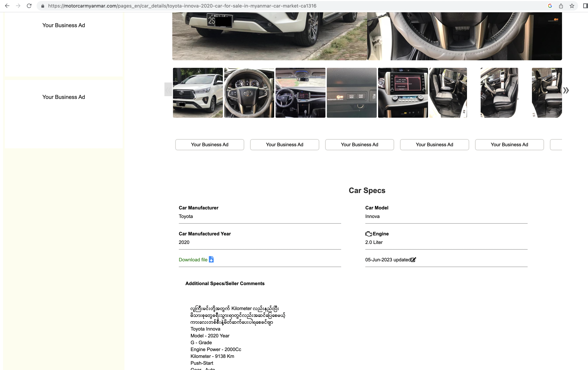Select the seventh thumbnail showing front seats

tap(499, 93)
